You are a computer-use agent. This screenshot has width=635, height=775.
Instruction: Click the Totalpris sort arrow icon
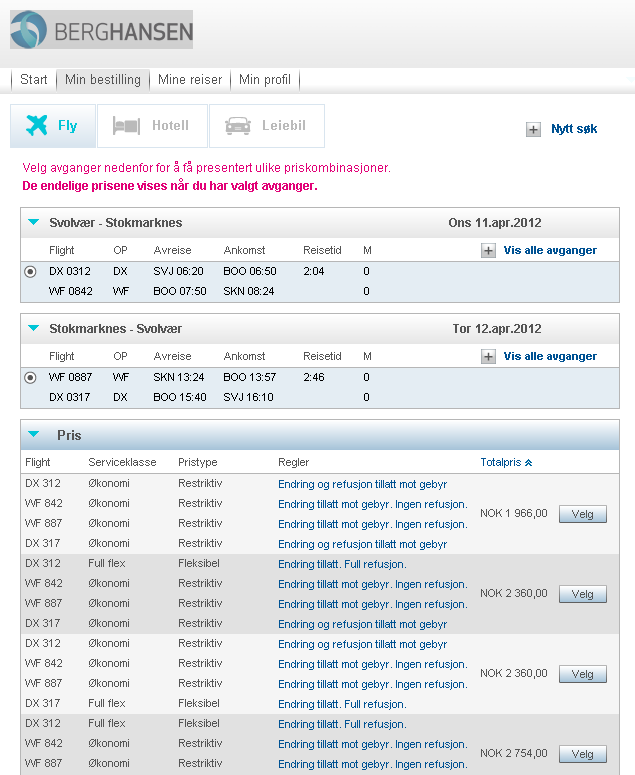(529, 463)
